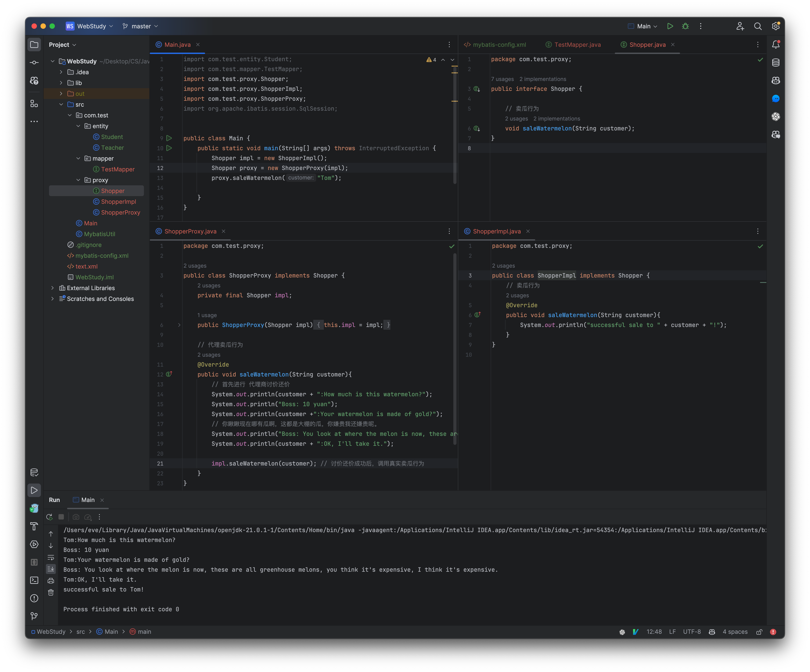Open the Git tool window icon
The width and height of the screenshot is (810, 672).
pos(34,616)
